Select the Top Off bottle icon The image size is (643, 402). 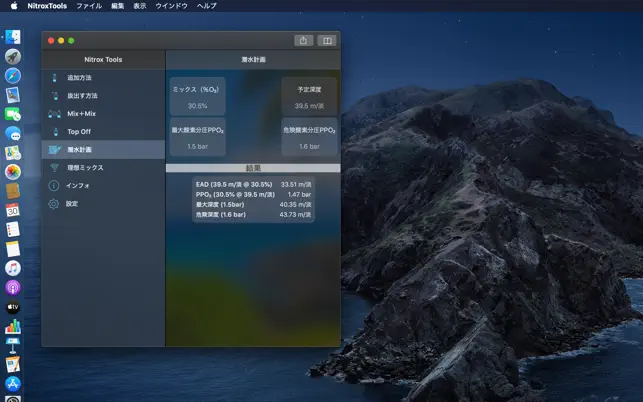[x=55, y=132]
